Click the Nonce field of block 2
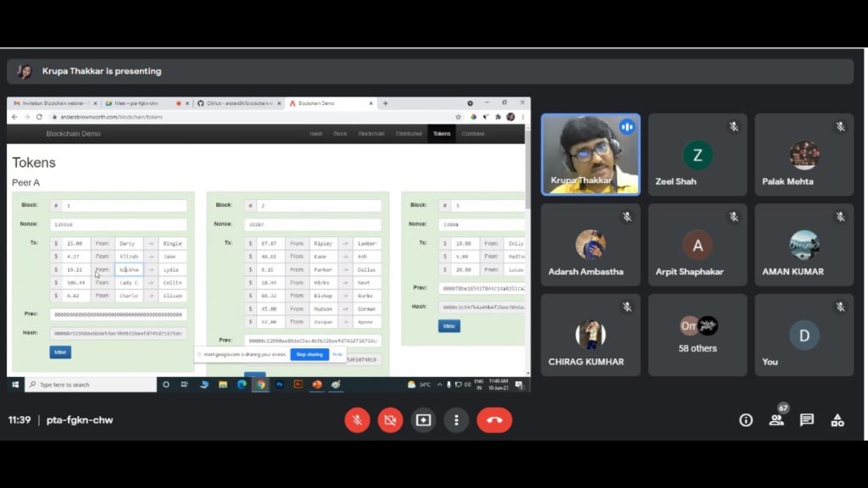 (x=312, y=225)
